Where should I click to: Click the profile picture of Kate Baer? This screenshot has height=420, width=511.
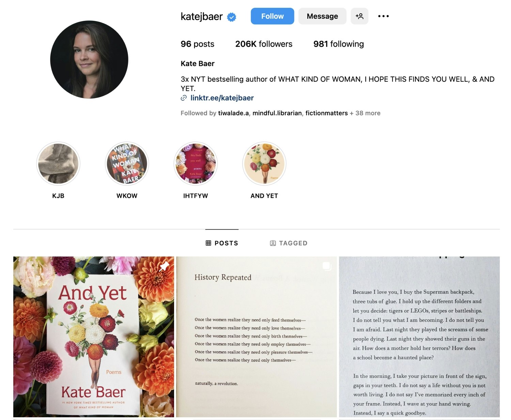[x=89, y=60]
